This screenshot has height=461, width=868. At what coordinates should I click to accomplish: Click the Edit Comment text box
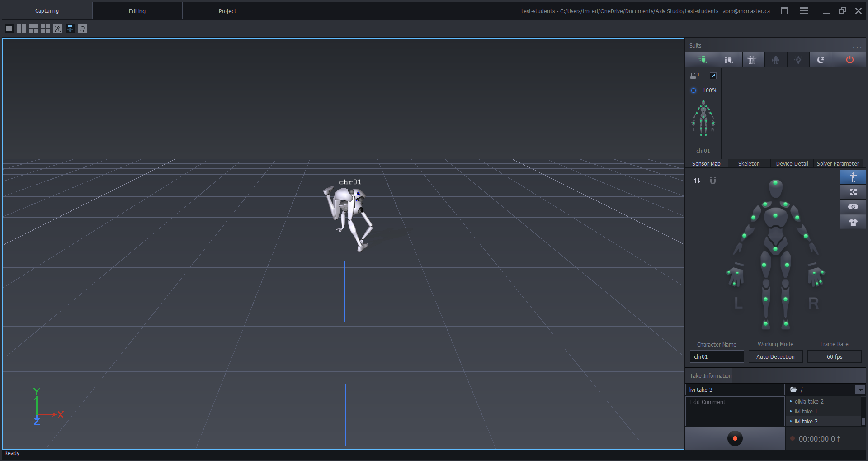pos(735,411)
